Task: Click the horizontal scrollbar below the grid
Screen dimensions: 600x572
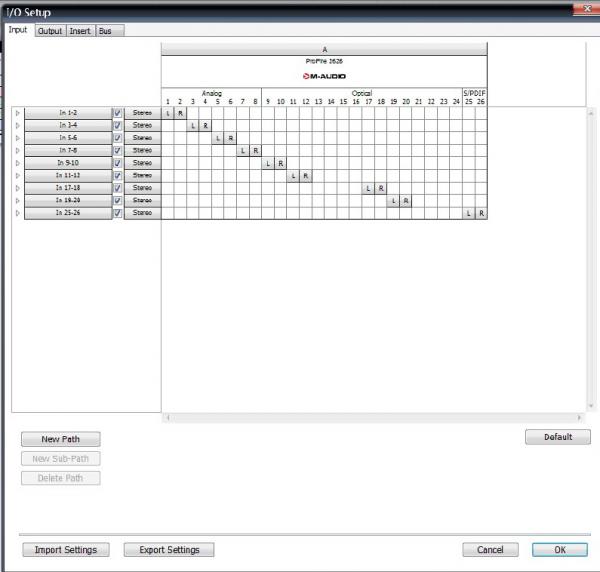Action: pyautogui.click(x=370, y=417)
